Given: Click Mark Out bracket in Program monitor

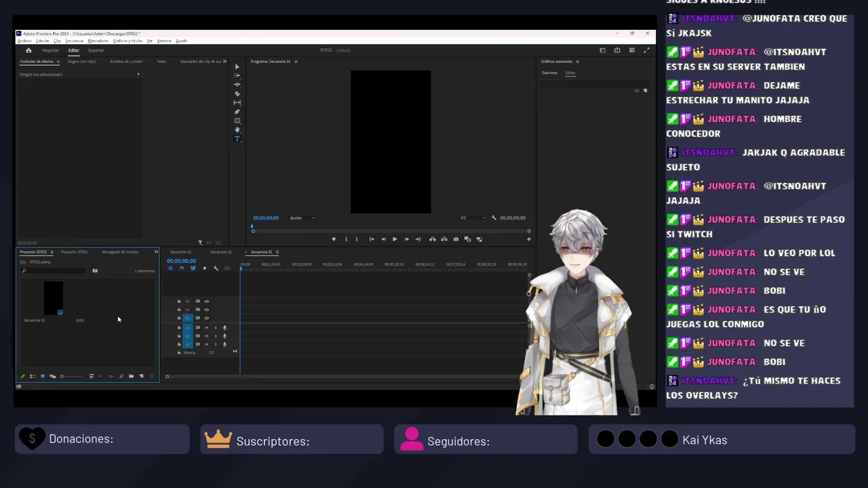Looking at the screenshot, I should pyautogui.click(x=357, y=239).
